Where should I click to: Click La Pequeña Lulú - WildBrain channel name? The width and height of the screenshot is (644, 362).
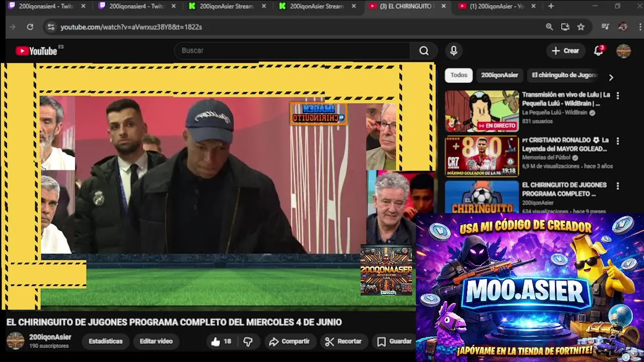coord(554,113)
